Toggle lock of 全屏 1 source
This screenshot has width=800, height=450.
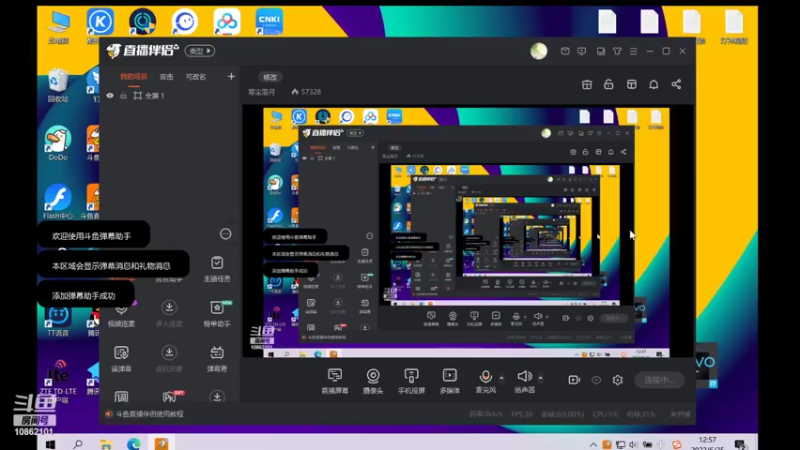(123, 95)
